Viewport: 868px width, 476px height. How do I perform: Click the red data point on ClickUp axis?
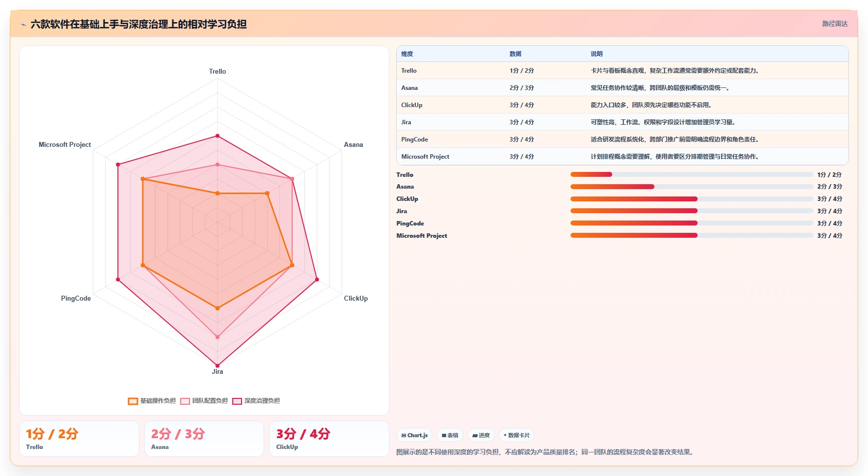[317, 280]
